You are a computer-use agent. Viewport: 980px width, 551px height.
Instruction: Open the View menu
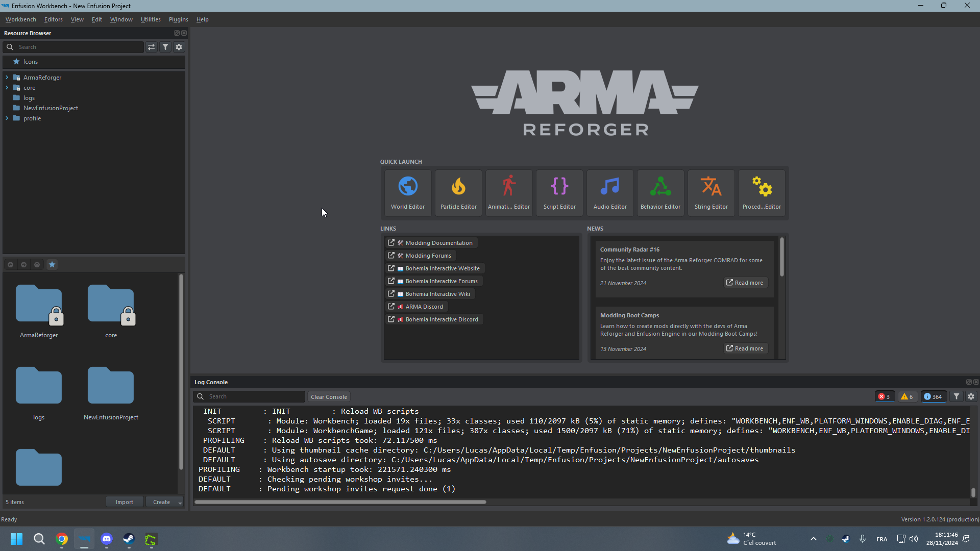point(77,19)
